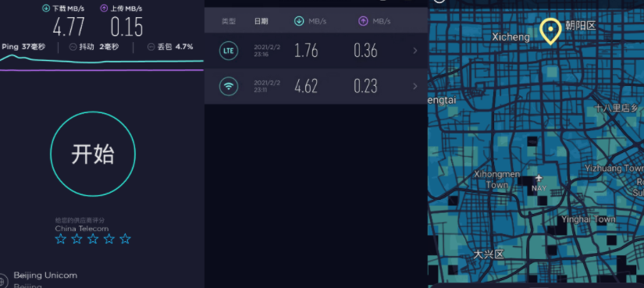Click the teal download speed graph line
644x288 pixels.
[x=101, y=60]
